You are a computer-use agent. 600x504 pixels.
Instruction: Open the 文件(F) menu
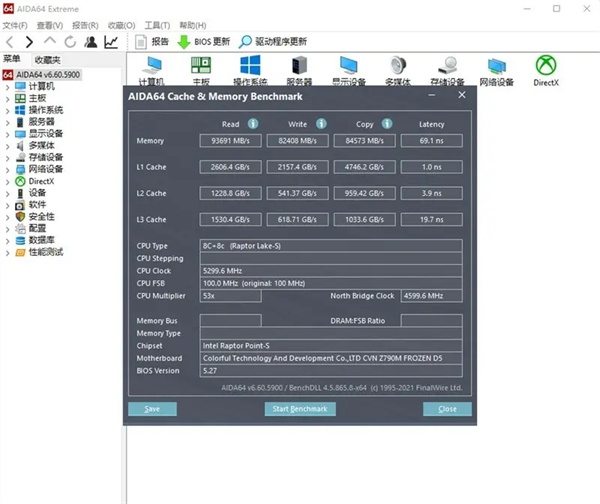click(x=16, y=25)
